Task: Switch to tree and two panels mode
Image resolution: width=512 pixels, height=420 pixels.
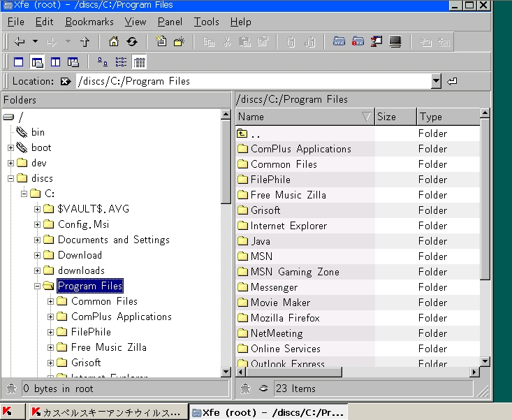Action: click(x=73, y=61)
